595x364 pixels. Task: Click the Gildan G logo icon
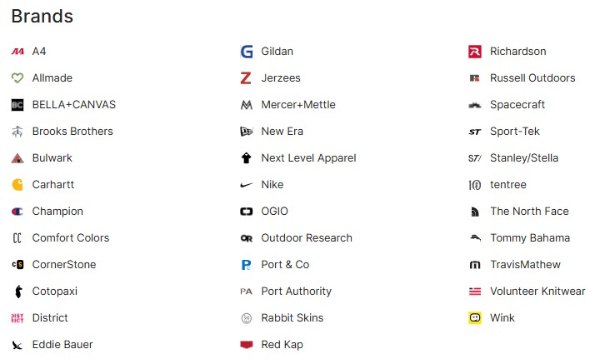click(x=246, y=52)
